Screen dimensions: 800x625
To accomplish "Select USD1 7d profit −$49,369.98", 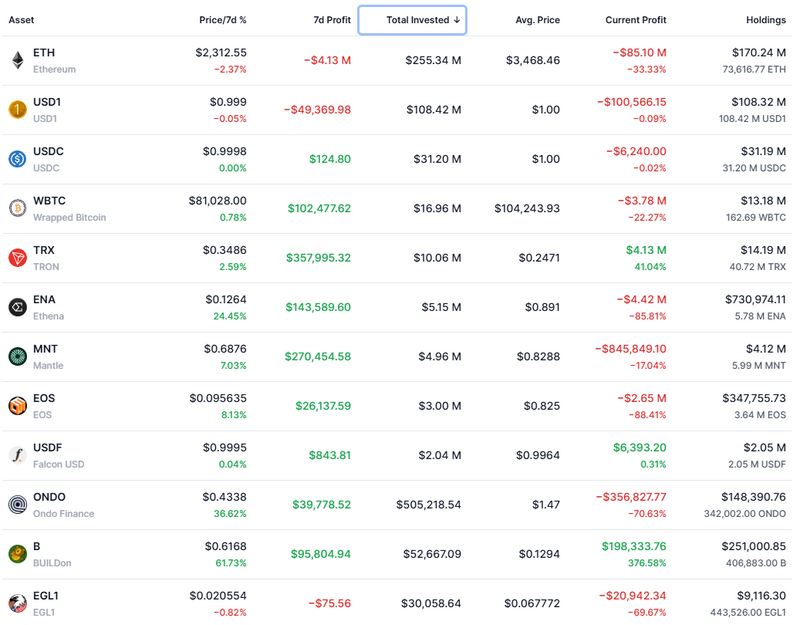I will coord(317,110).
